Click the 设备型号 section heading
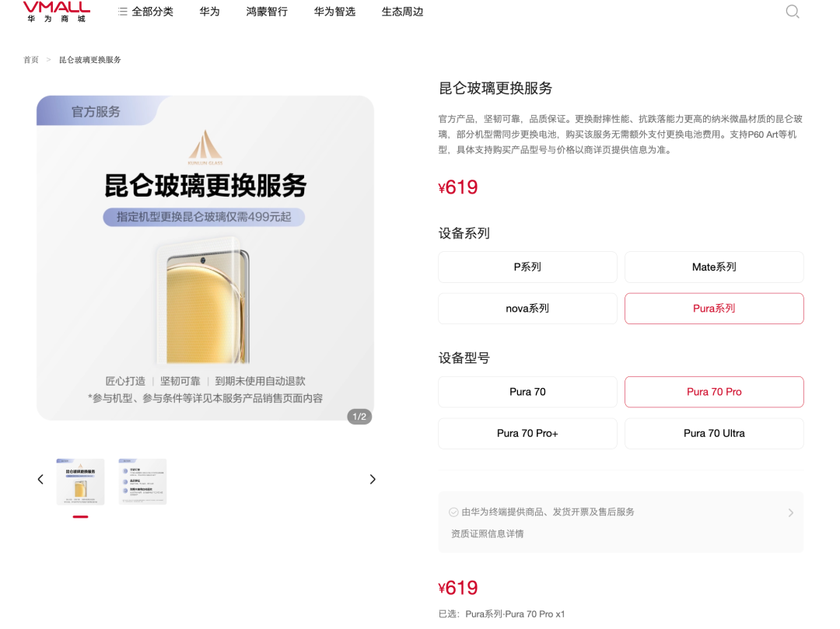This screenshot has height=629, width=840. [x=464, y=358]
